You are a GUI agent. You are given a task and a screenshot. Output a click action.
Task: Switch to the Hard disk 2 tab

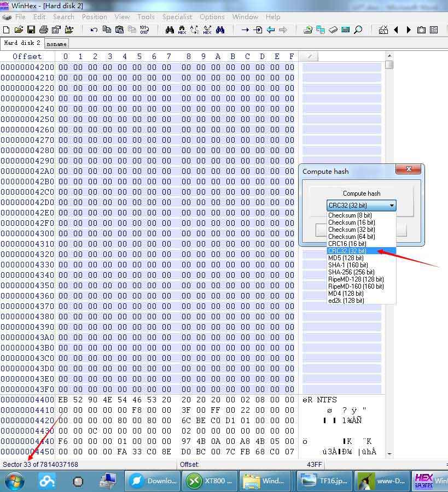click(x=22, y=43)
